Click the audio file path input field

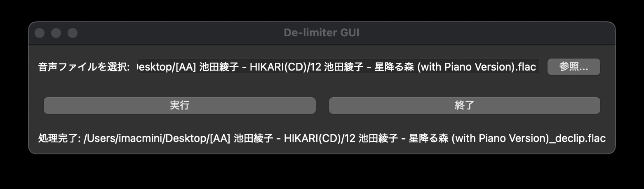[338, 67]
